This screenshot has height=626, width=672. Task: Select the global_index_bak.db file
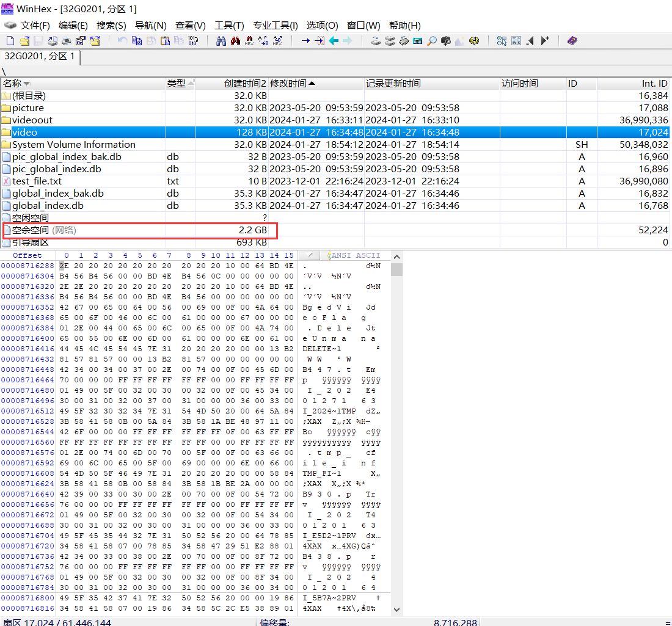click(336, 193)
